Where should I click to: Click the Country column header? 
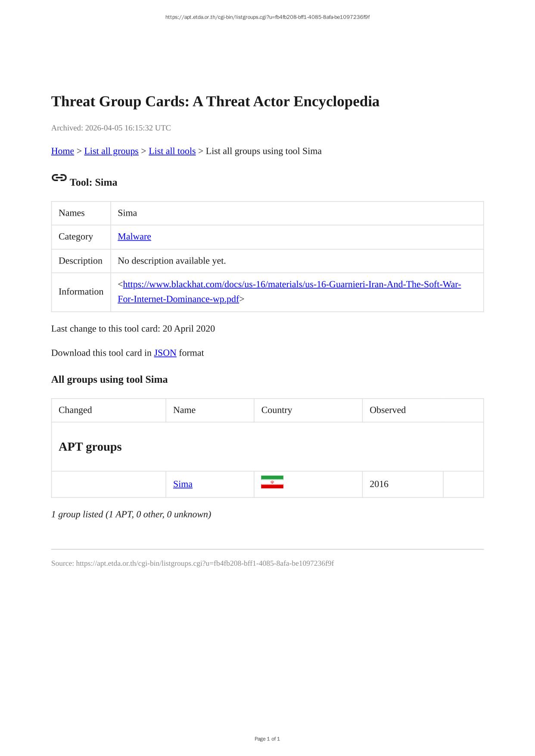pyautogui.click(x=277, y=410)
